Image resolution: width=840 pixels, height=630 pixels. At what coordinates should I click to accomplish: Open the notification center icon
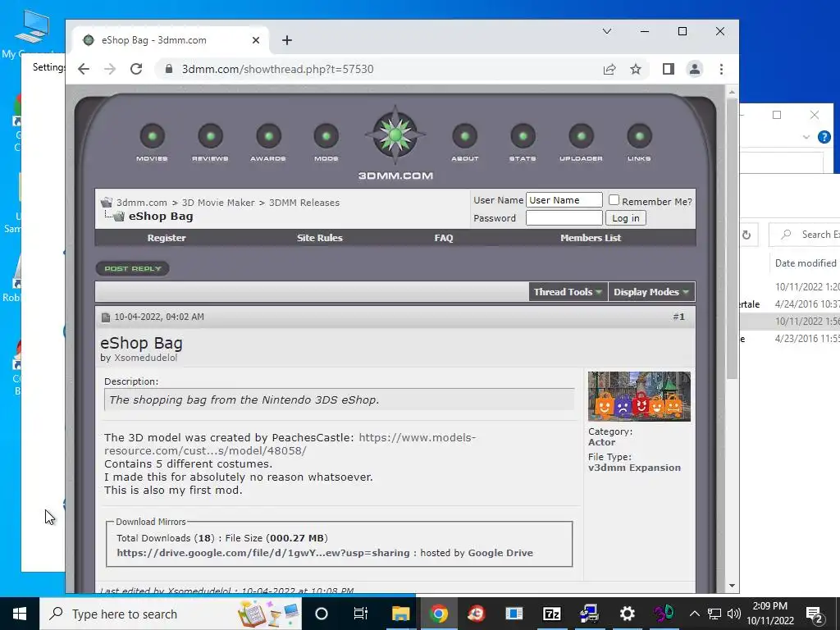(x=815, y=614)
